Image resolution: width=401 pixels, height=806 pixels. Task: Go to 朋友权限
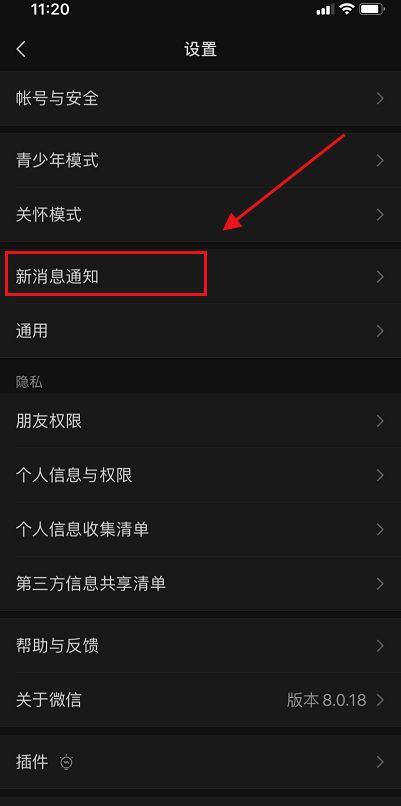click(x=200, y=421)
